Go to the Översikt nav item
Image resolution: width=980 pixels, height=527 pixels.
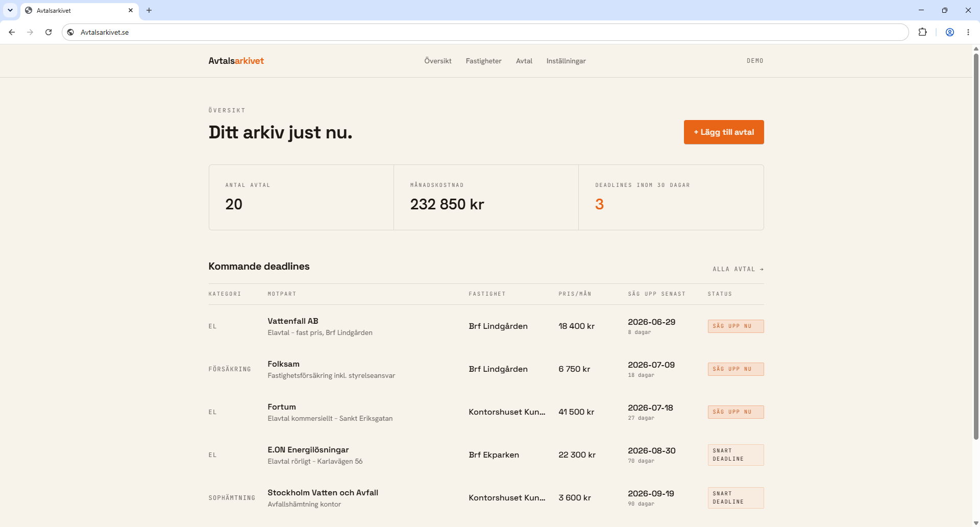(438, 61)
